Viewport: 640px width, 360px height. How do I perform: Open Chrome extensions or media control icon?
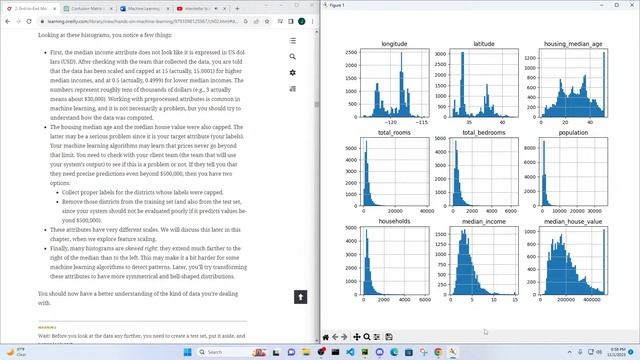click(280, 21)
